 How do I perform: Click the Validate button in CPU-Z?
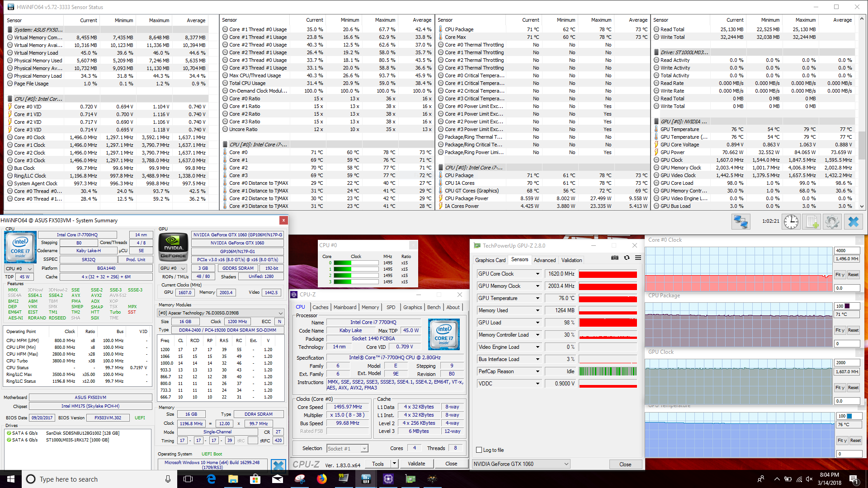pos(416,464)
